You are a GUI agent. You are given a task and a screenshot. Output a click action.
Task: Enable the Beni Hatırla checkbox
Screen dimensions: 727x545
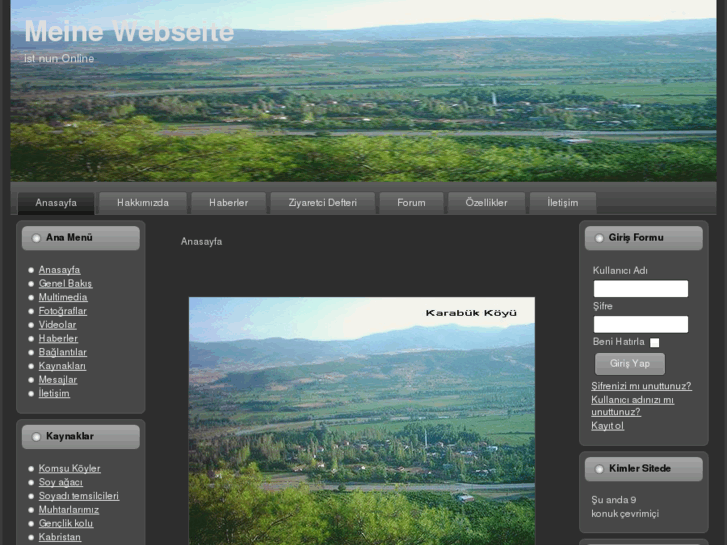(655, 343)
